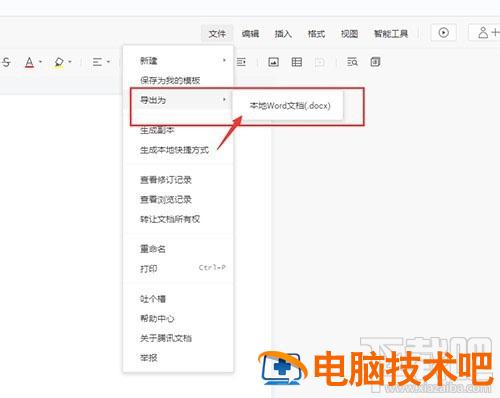Open the 文件 menu
500x398 pixels.
[217, 33]
